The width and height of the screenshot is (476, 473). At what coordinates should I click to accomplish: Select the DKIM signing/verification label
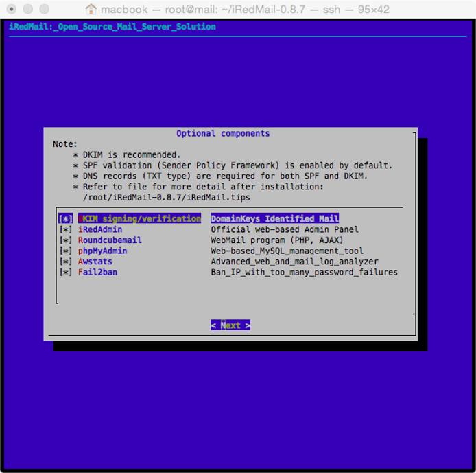click(139, 219)
